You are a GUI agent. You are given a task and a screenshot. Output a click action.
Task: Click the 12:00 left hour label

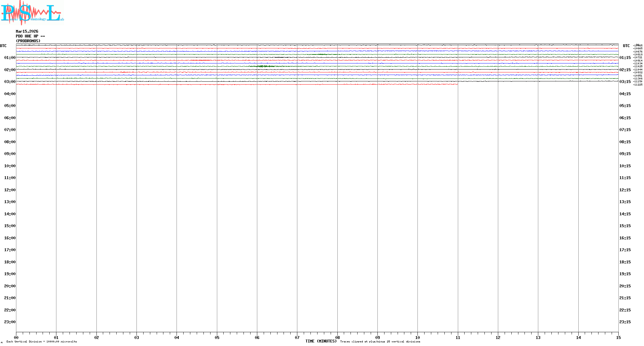[10, 190]
